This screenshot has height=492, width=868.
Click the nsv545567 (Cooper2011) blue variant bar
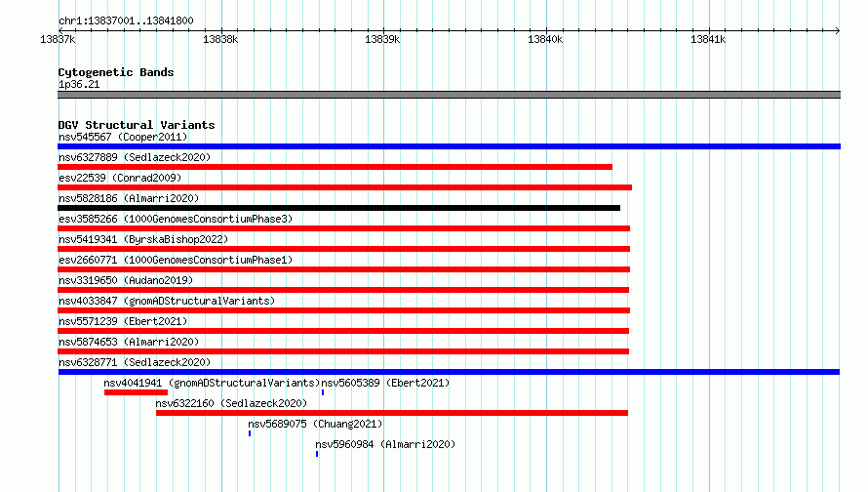pos(449,146)
